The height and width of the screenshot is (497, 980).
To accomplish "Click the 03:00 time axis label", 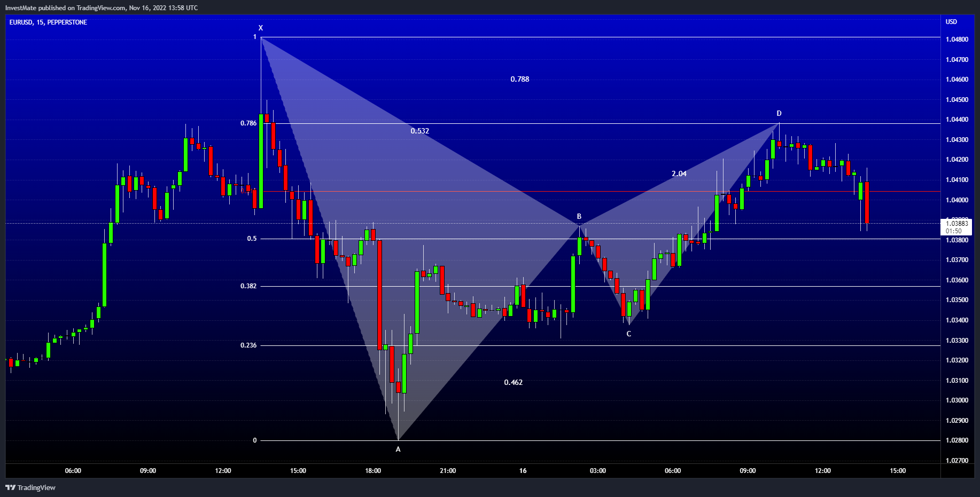I will coord(598,471).
